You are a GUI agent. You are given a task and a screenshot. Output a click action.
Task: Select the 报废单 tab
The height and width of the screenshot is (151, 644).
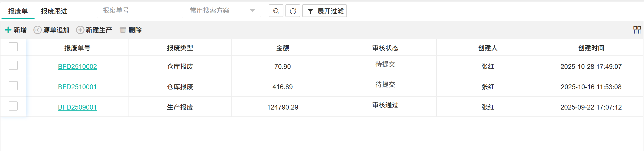(18, 11)
